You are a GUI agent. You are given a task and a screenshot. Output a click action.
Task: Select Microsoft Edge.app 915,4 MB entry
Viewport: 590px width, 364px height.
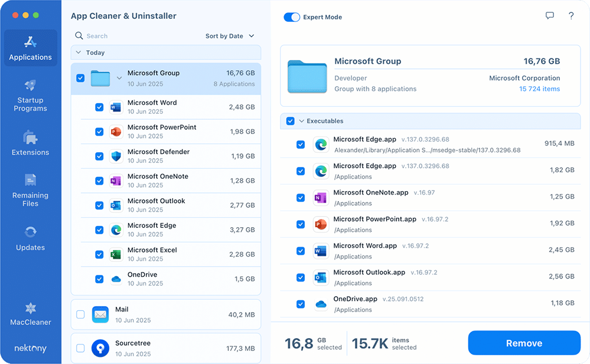(430, 145)
